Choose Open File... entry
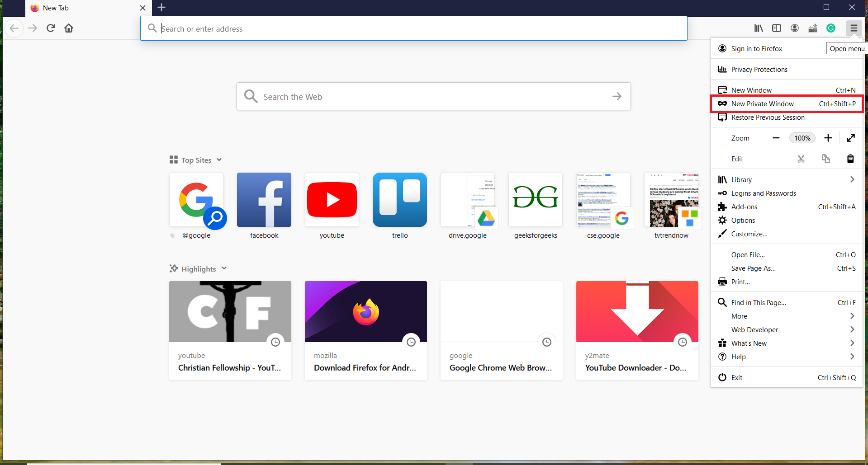 pos(787,254)
